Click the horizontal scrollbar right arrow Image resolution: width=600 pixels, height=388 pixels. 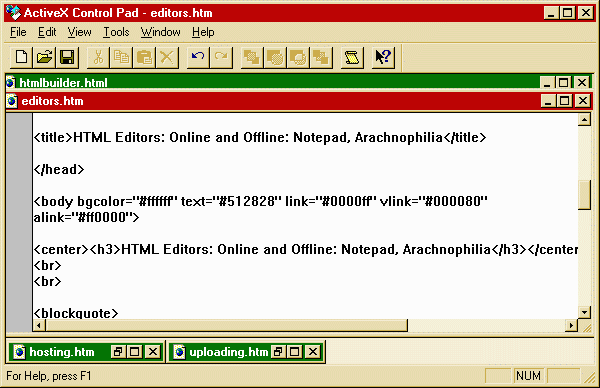click(571, 326)
